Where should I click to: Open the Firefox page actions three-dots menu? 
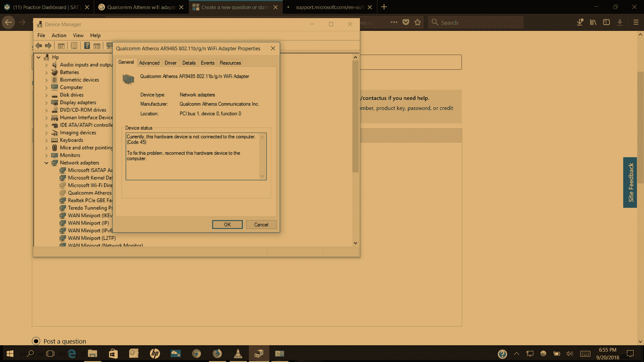coord(394,22)
